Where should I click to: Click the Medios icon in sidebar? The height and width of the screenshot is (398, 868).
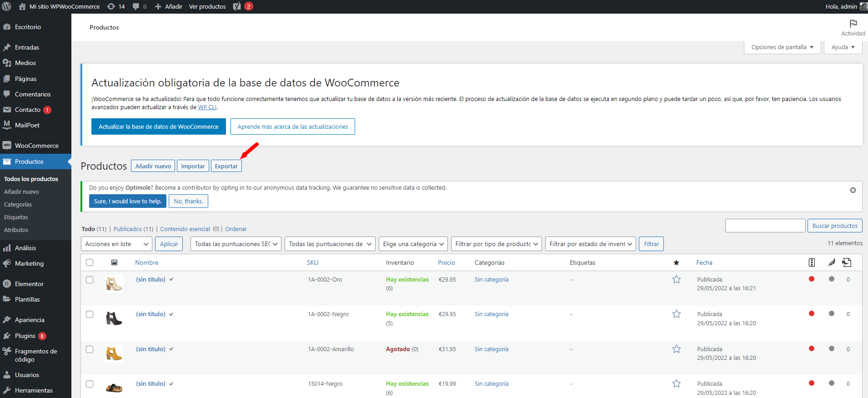(x=7, y=63)
